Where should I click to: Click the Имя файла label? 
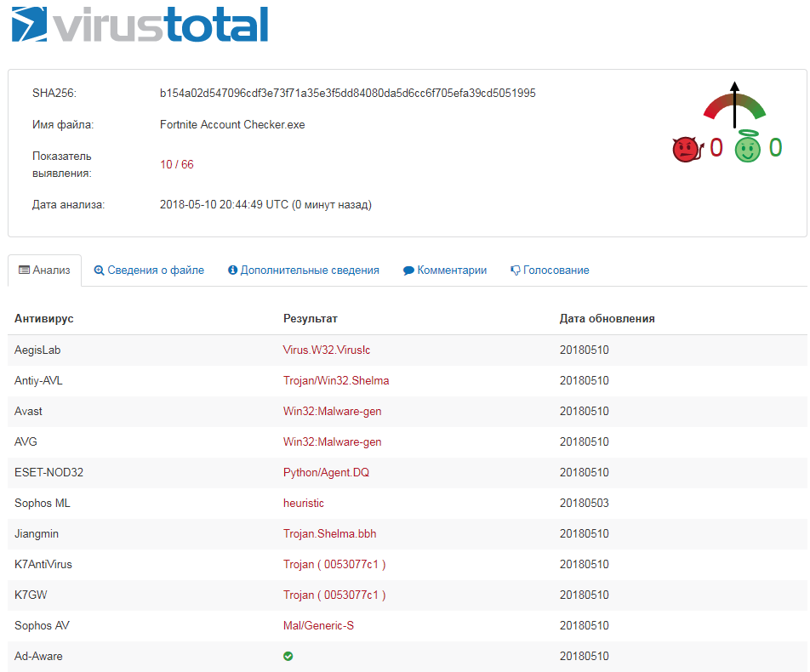[x=62, y=124]
